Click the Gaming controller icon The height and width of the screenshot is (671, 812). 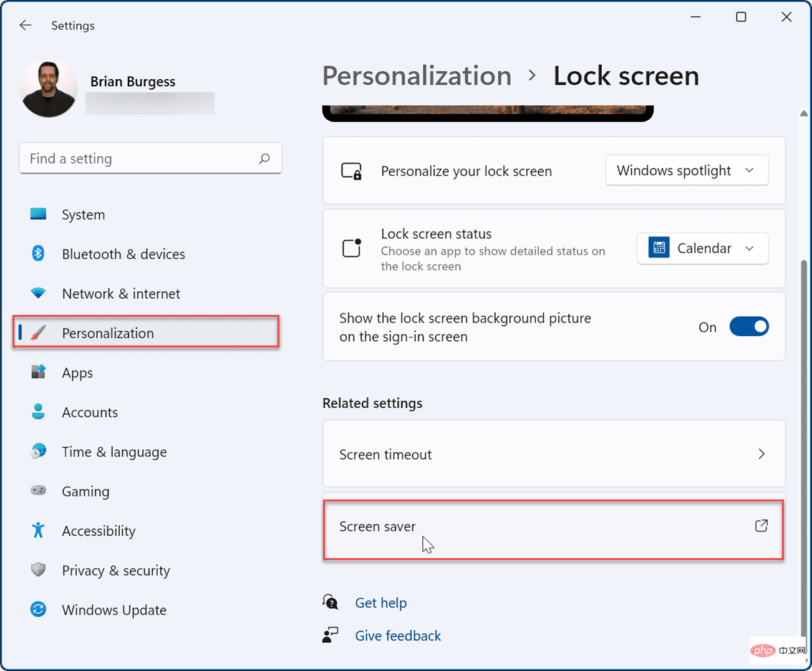(x=38, y=490)
